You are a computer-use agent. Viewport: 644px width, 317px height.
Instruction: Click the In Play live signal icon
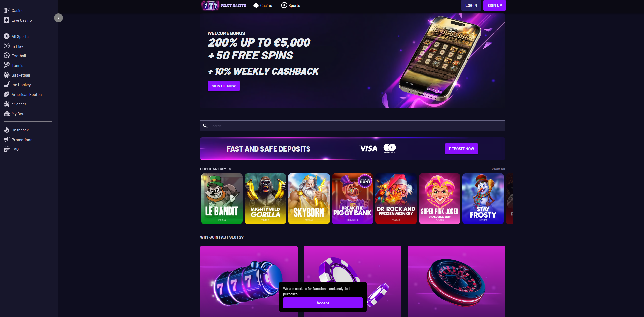coord(7,46)
